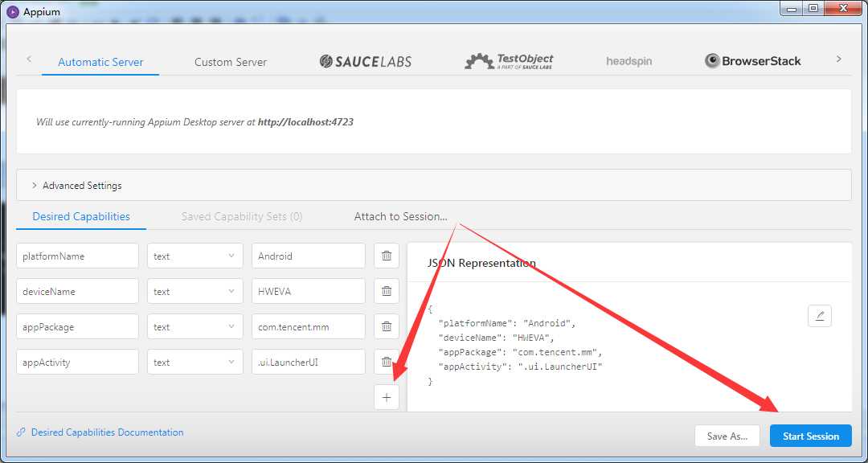
Task: Close the Appium window
Action: 842,8
